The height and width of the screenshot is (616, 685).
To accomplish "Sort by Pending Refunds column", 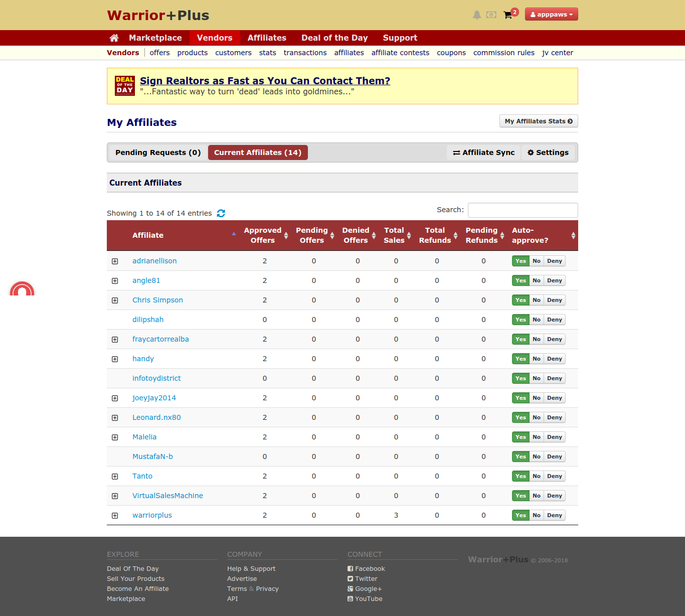I will 502,235.
